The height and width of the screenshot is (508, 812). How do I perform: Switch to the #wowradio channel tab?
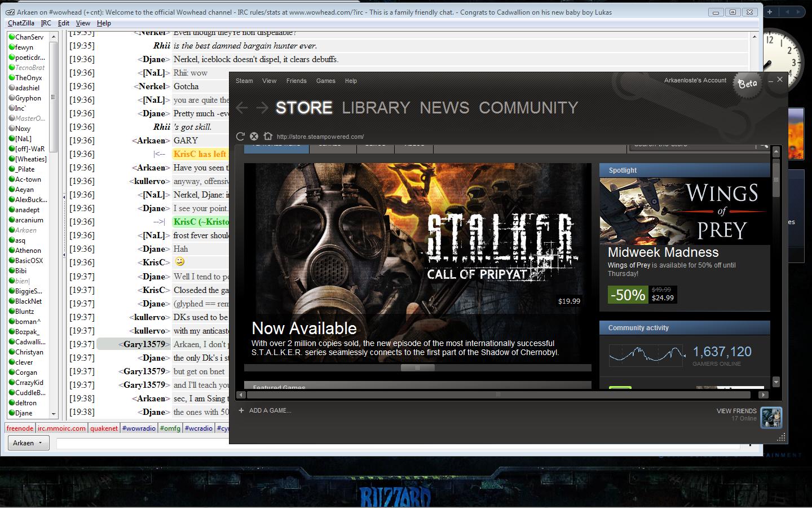point(139,428)
